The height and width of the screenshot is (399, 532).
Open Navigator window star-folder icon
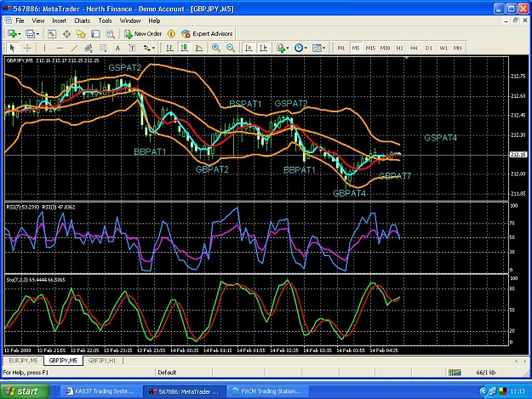[x=81, y=33]
